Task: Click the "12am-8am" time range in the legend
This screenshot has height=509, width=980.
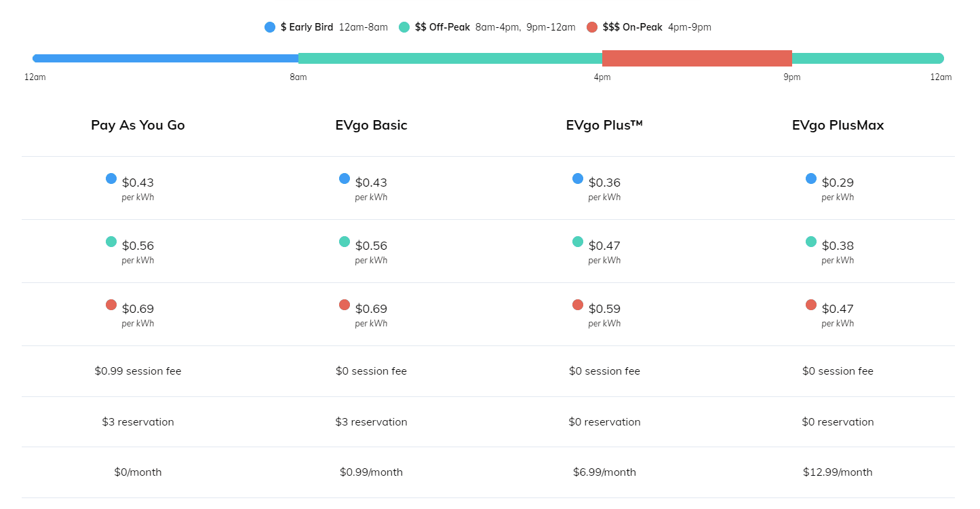Action: click(364, 27)
